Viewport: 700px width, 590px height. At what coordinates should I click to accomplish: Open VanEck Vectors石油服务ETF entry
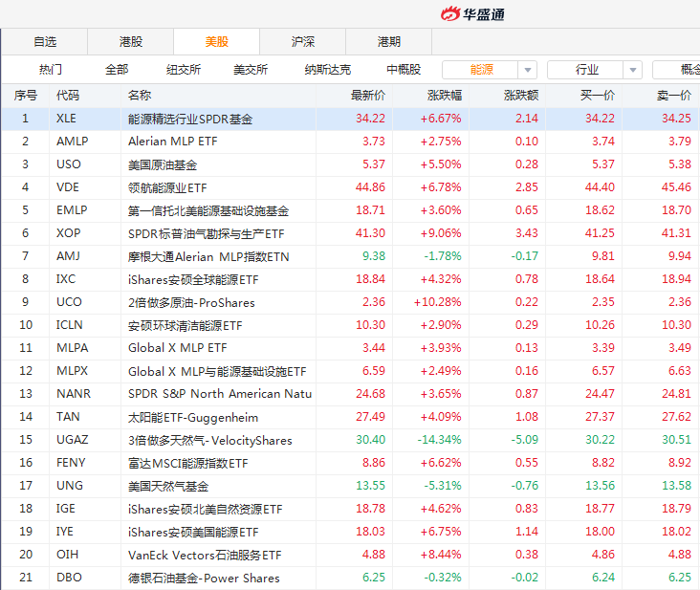(205, 556)
